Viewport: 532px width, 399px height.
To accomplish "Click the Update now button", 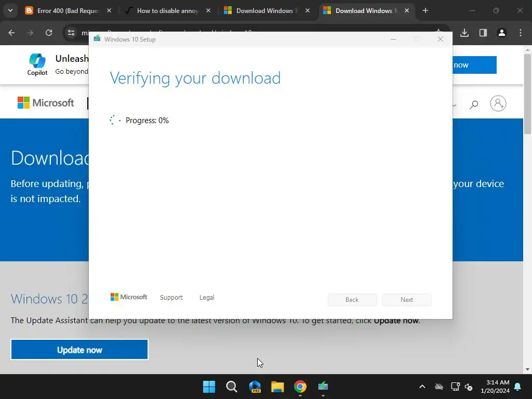I will click(79, 350).
